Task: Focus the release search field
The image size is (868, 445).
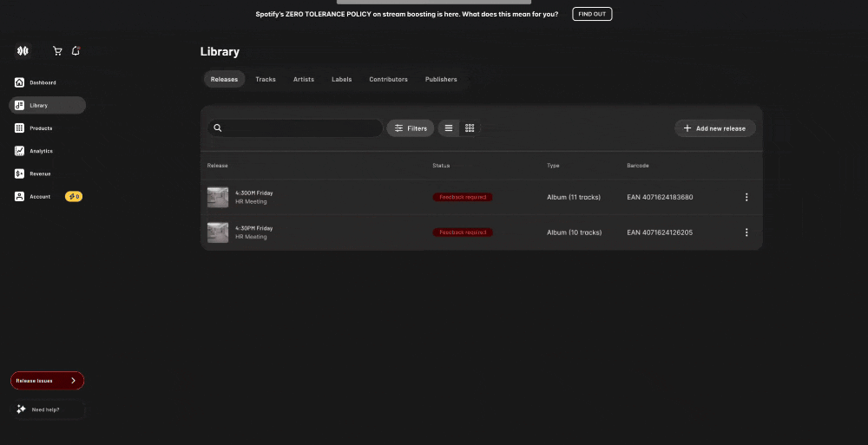Action: tap(295, 128)
